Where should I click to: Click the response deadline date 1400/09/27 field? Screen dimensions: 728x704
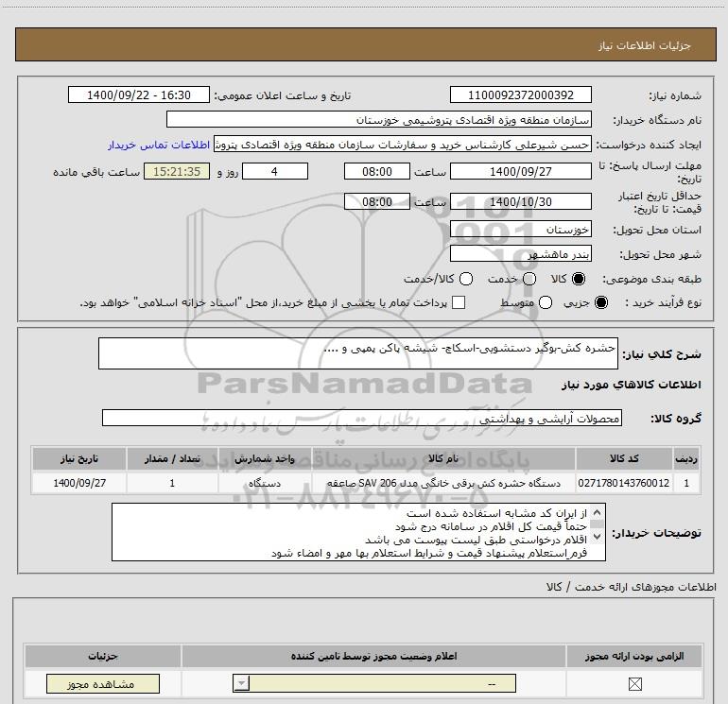pos(520,172)
